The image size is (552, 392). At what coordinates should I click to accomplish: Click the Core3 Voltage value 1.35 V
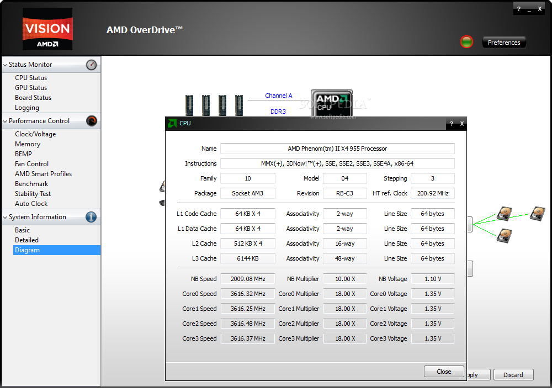click(x=433, y=338)
